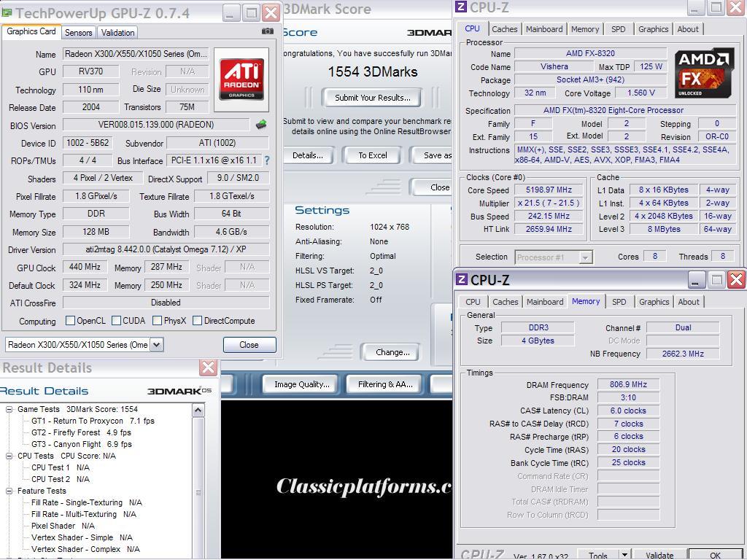Open the Processor #1 selection dropdown
The height and width of the screenshot is (560, 747).
[585, 257]
